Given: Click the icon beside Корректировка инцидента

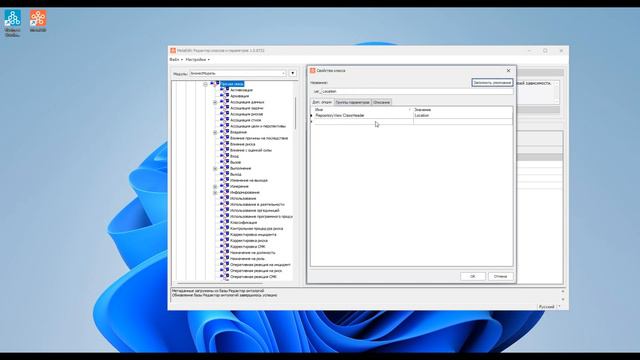Looking at the screenshot, I should pyautogui.click(x=225, y=235).
